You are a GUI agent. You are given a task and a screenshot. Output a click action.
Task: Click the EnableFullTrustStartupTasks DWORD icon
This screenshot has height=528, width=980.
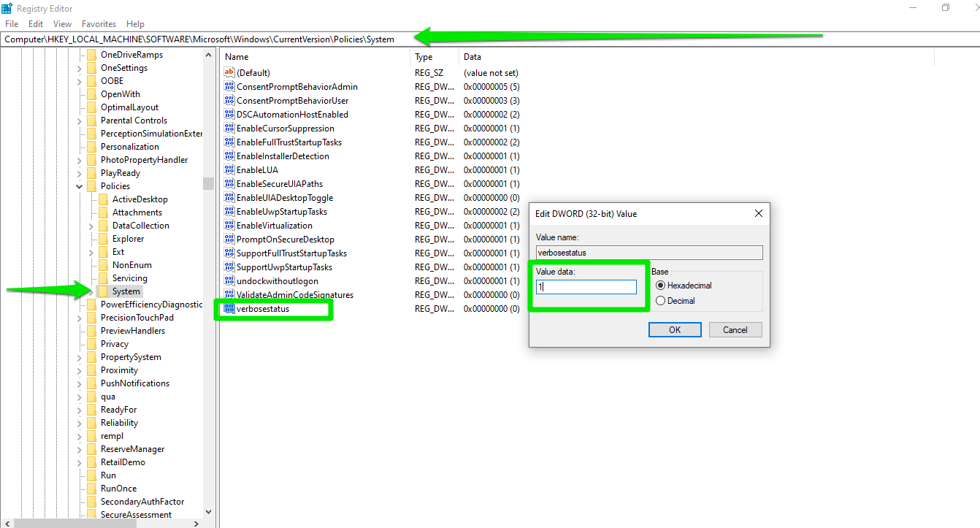(x=229, y=142)
